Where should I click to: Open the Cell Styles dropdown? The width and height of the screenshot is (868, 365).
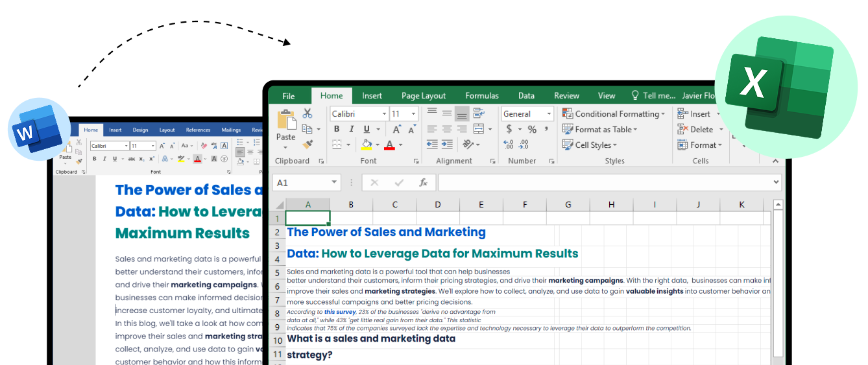pyautogui.click(x=590, y=145)
